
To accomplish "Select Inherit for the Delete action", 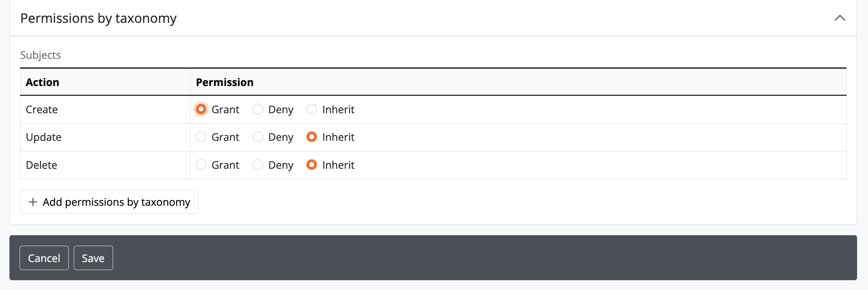I will click(x=312, y=165).
